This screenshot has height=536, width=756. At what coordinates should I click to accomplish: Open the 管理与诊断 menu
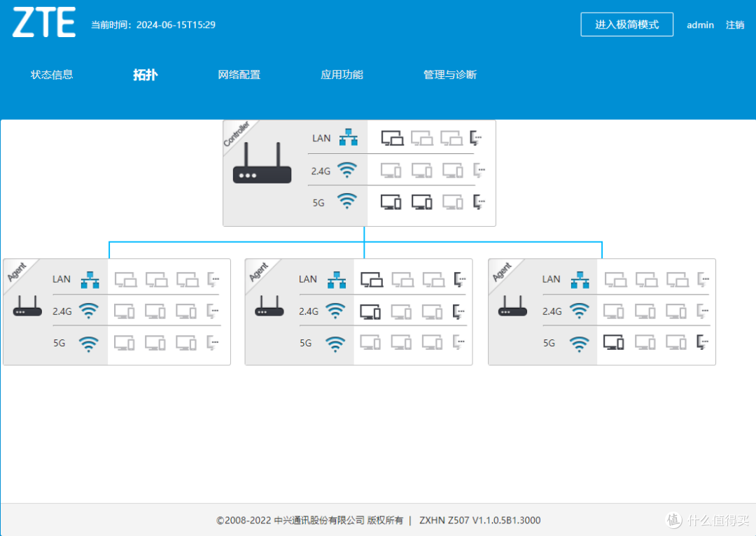(449, 75)
